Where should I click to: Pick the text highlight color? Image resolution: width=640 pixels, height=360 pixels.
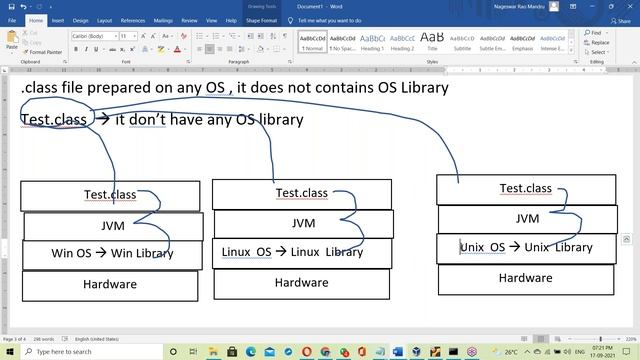[x=161, y=49]
